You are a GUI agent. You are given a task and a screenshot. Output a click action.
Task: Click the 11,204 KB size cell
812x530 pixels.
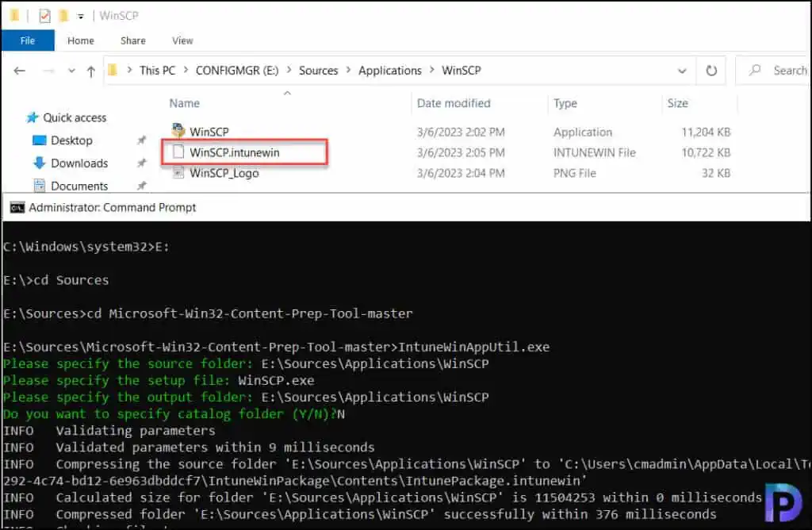(x=706, y=132)
